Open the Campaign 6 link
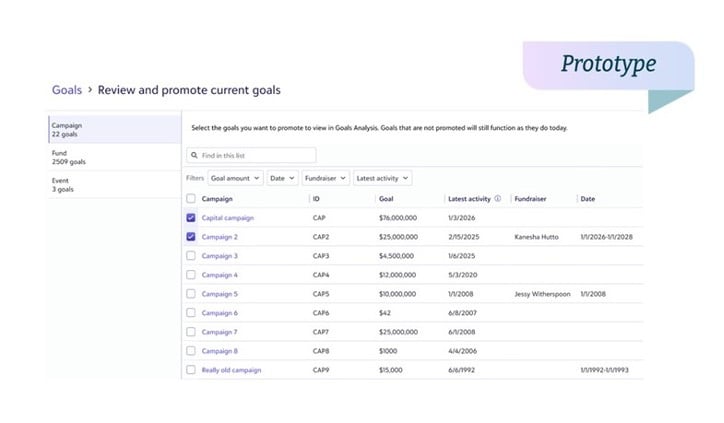Screen dimensions: 724x423 219,313
